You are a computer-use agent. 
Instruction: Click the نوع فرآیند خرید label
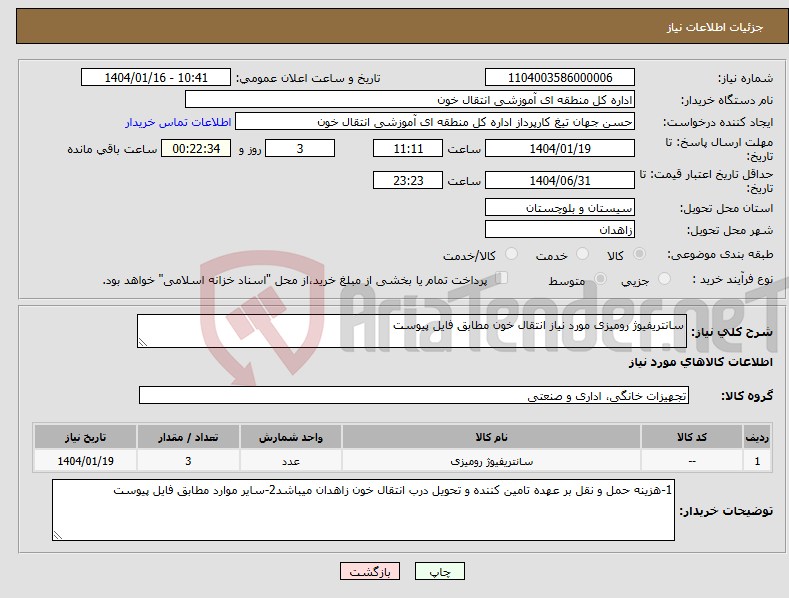733,279
